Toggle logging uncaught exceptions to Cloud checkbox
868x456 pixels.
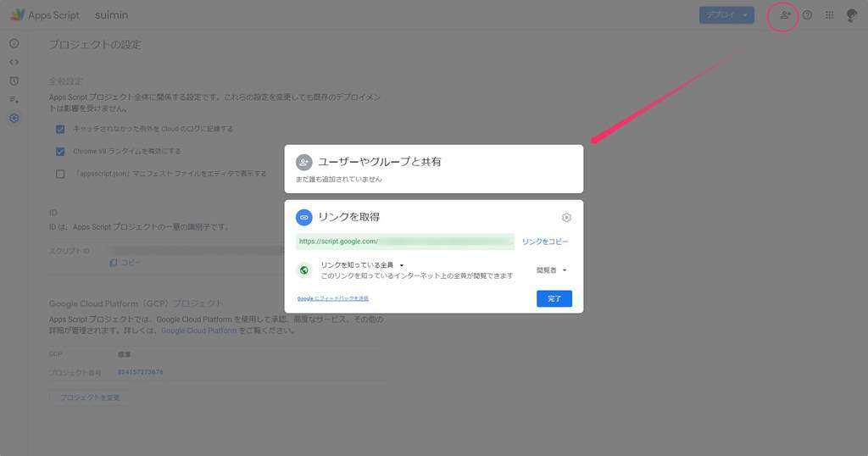point(60,129)
